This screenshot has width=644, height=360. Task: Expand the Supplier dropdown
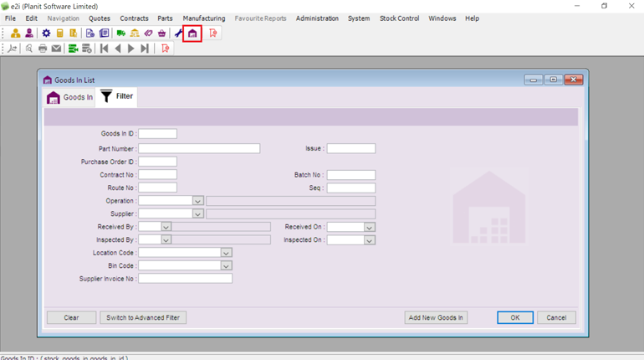(197, 214)
